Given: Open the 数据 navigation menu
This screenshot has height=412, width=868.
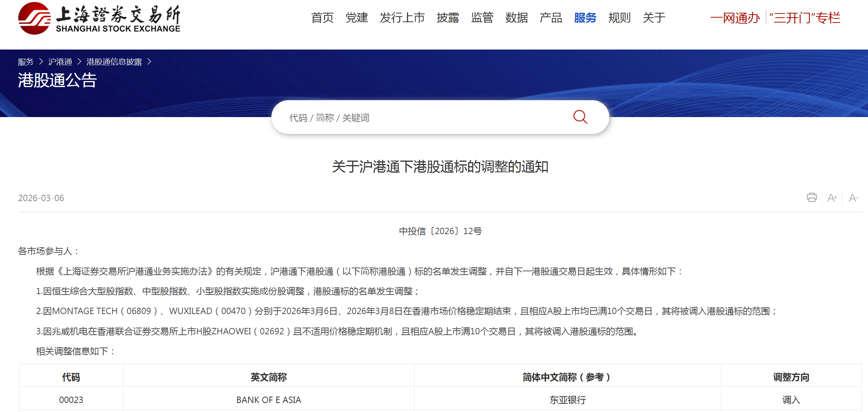Looking at the screenshot, I should (516, 18).
